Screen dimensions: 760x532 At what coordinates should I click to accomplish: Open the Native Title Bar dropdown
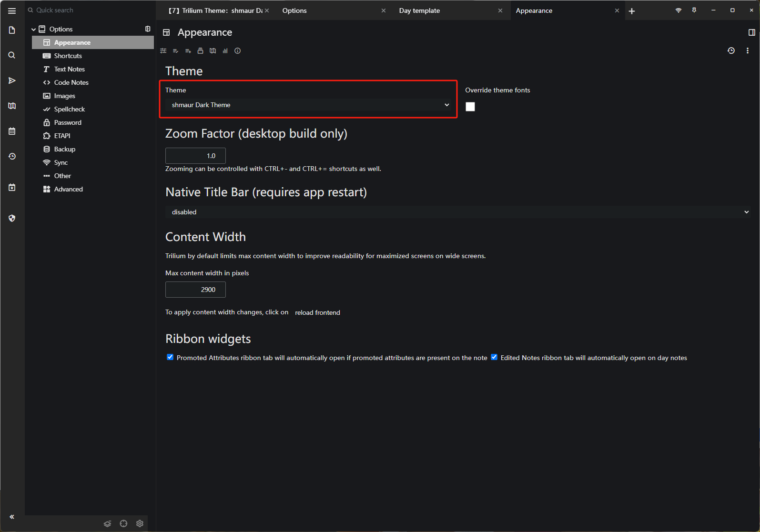(x=457, y=212)
